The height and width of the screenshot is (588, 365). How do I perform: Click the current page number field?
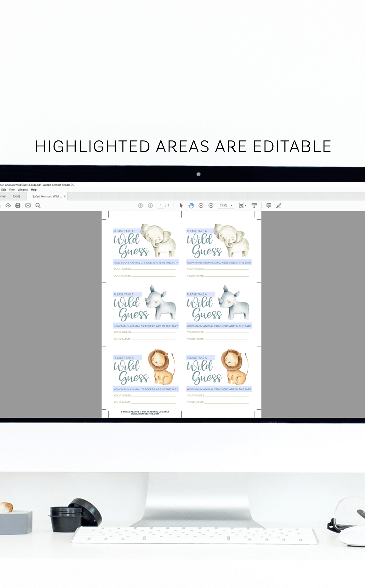pos(161,206)
